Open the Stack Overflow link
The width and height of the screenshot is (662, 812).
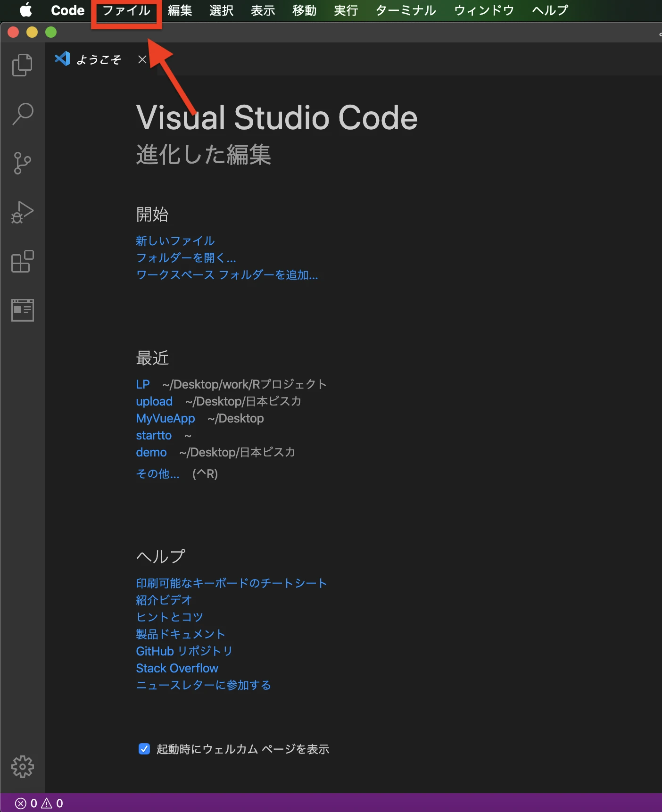tap(177, 668)
